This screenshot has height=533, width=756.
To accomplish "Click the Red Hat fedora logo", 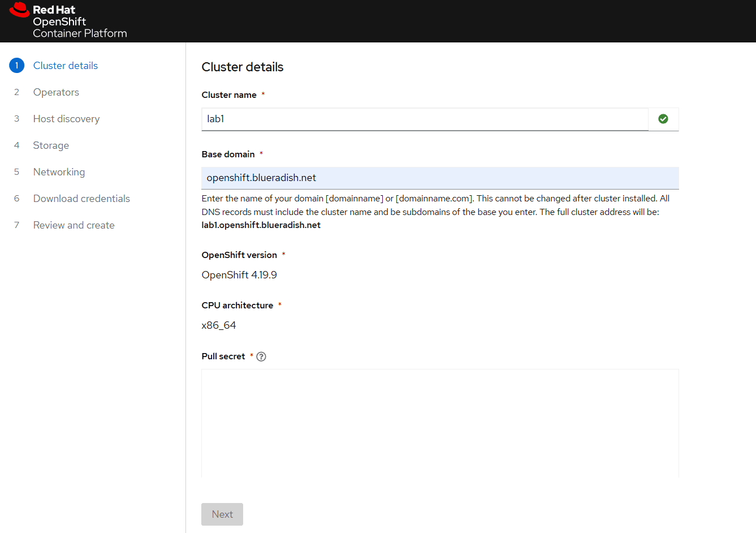I will tap(19, 10).
